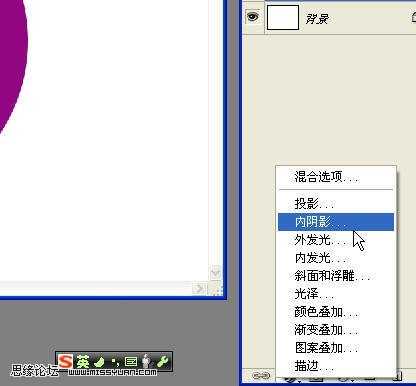Click the lock icon on the 背景 layer
The image size is (416, 386).
(413, 17)
